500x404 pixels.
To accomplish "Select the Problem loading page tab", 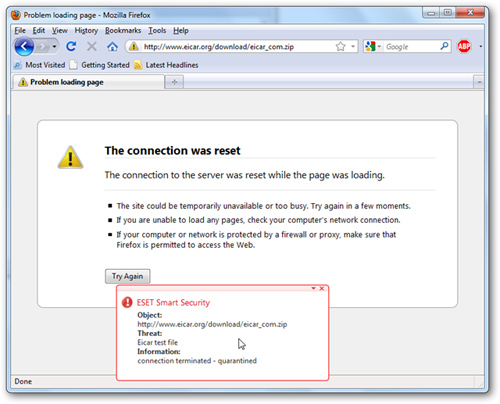I will (x=88, y=82).
